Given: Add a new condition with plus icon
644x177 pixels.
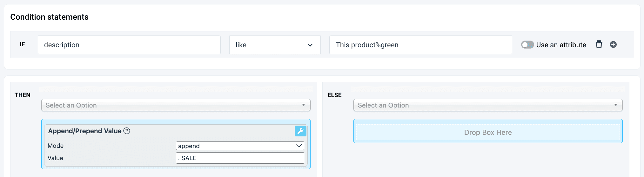Looking at the screenshot, I should [x=613, y=44].
